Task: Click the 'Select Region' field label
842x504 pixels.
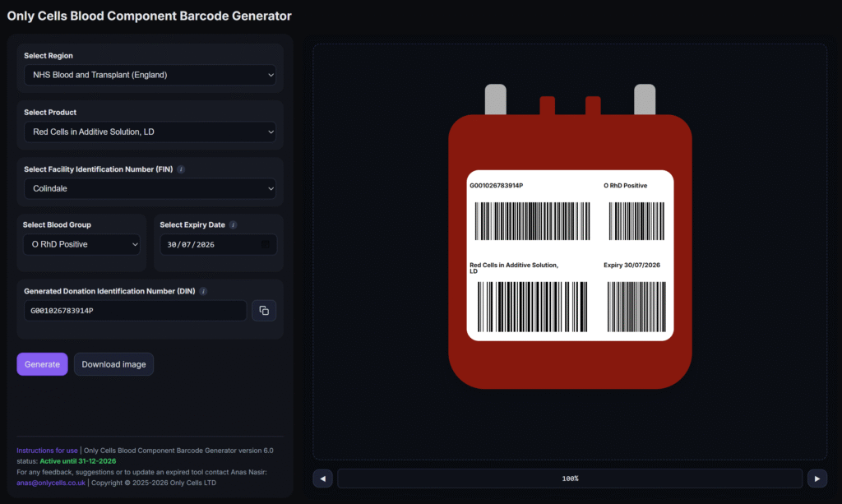Action: coord(49,55)
